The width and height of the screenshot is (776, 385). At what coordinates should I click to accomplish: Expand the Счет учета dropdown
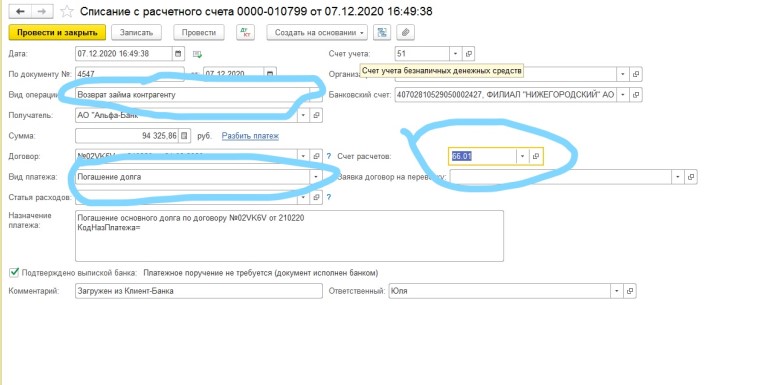coord(455,54)
